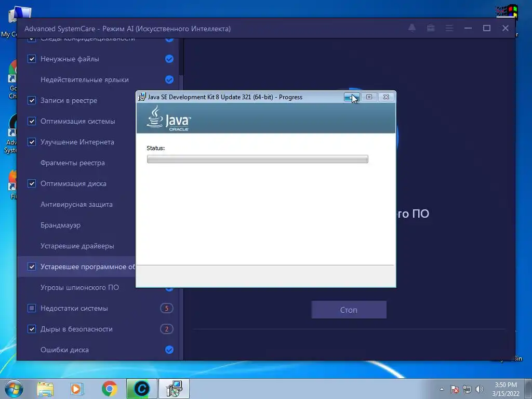
Task: Minimize the Java installer Progress window
Action: [352, 97]
